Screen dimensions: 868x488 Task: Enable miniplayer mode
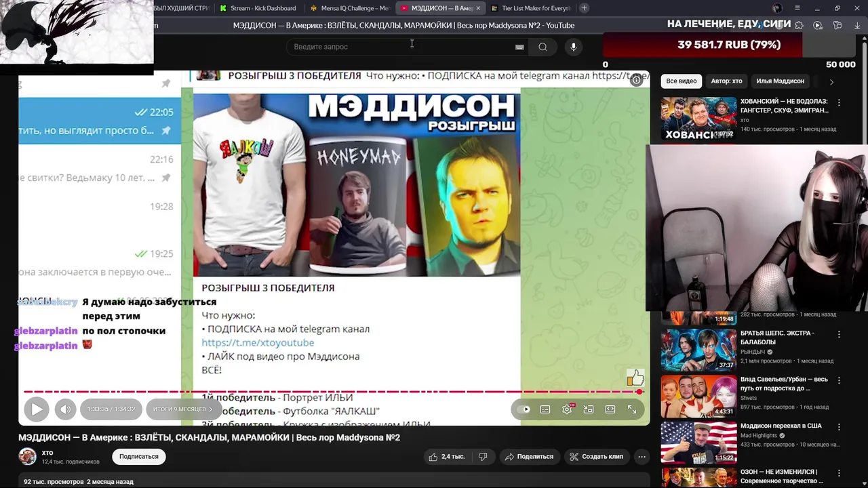point(589,409)
